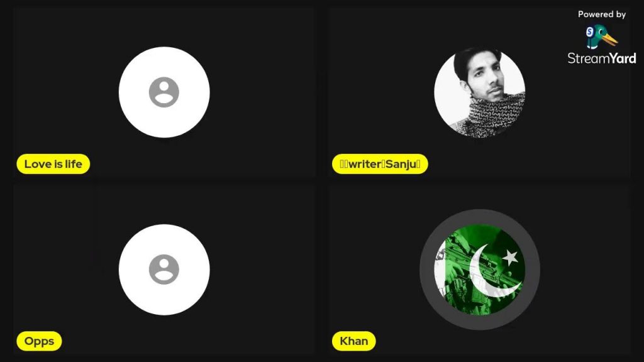
Task: Click the yellow "Khan" name label
Action: 353,341
